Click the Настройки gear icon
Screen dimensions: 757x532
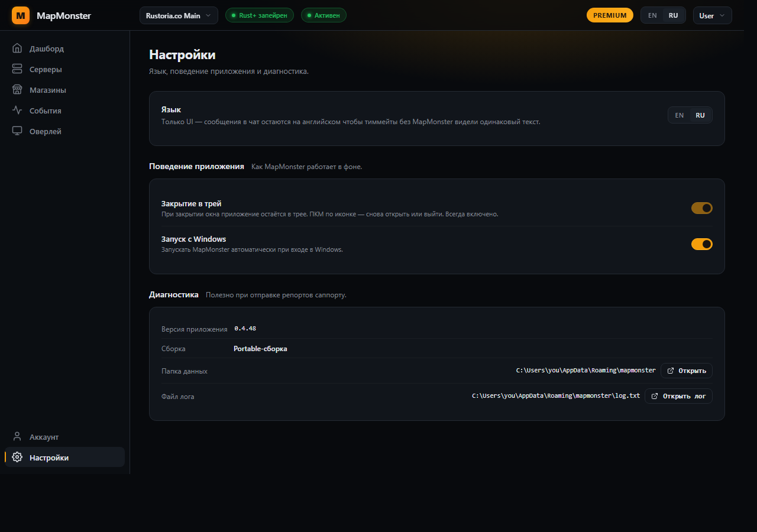(17, 458)
